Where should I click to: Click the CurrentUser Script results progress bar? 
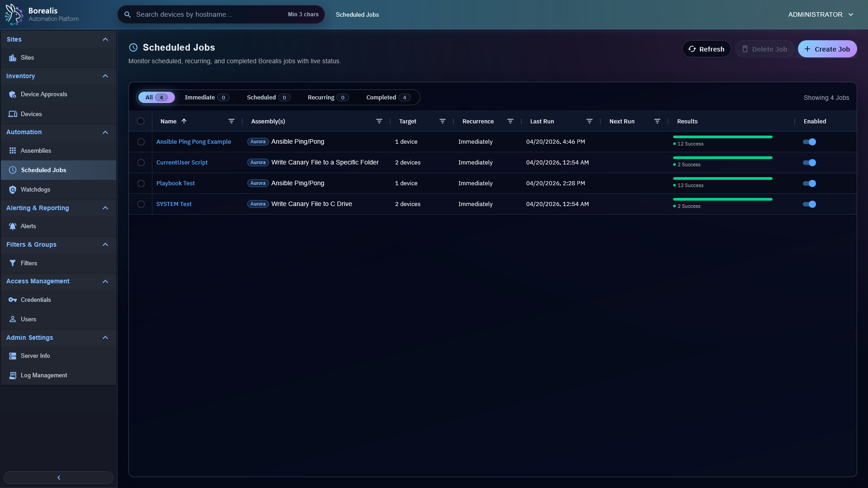point(722,158)
